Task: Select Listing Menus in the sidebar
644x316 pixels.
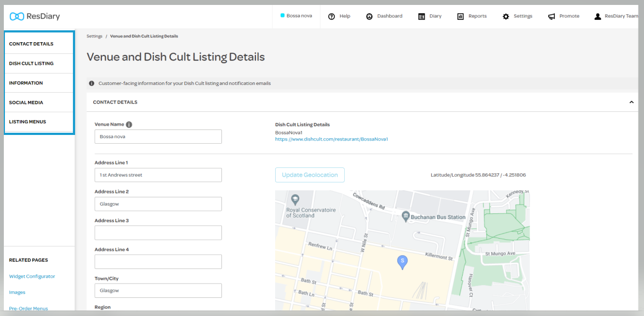Action: coord(39,122)
